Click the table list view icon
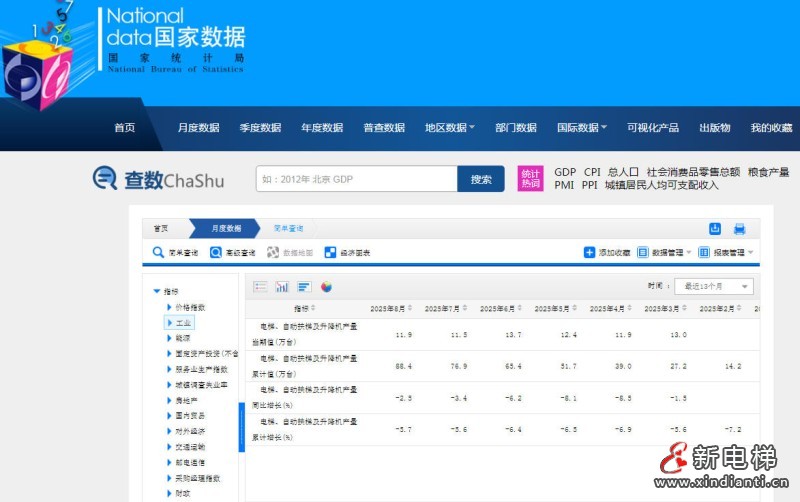Image resolution: width=800 pixels, height=502 pixels. click(x=260, y=287)
